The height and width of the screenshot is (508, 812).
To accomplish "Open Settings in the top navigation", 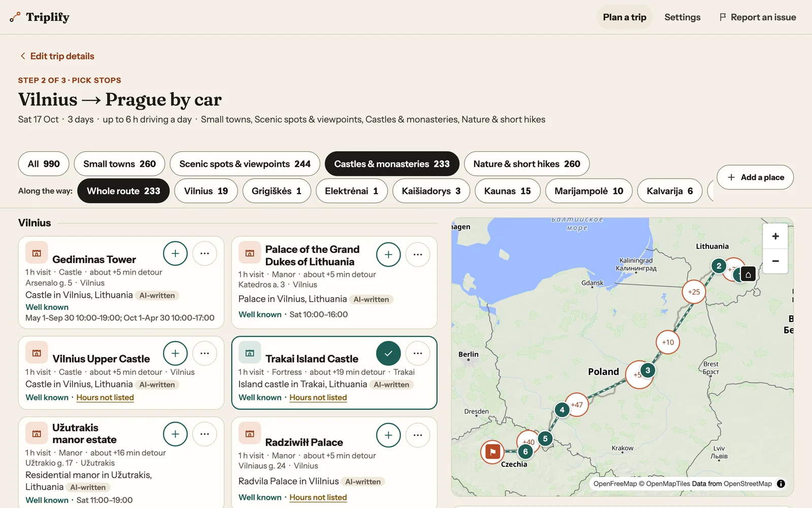I will (682, 17).
